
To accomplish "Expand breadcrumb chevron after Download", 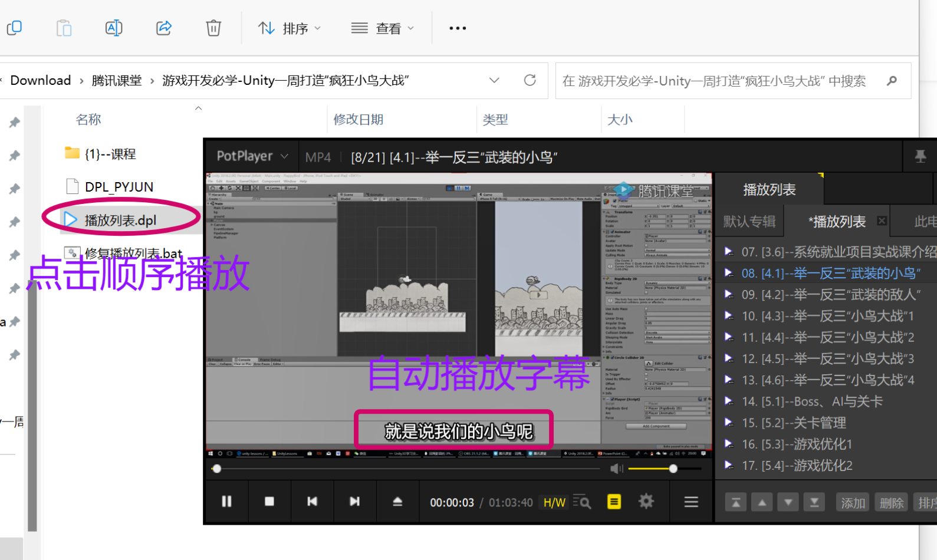I will [x=81, y=81].
